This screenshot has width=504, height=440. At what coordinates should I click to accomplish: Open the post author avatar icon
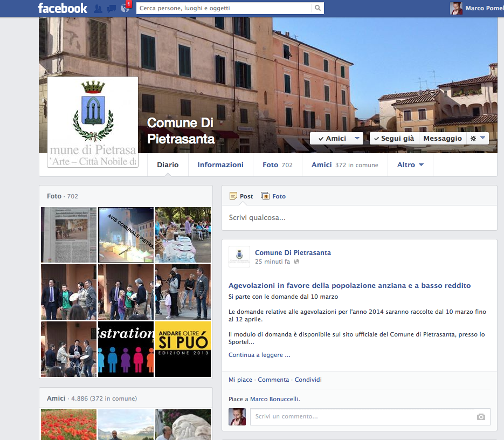pos(239,257)
